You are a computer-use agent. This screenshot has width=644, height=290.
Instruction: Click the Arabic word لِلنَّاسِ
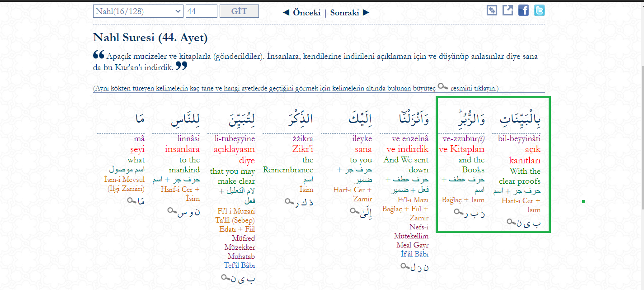[x=185, y=120]
